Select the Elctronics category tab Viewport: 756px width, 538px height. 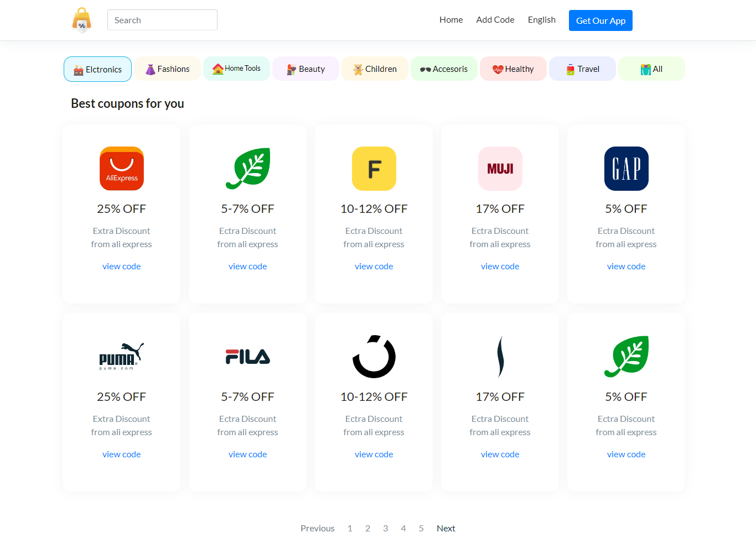(98, 69)
